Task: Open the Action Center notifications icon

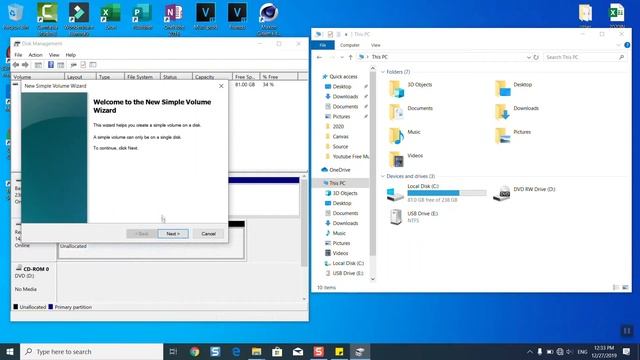Action: [x=627, y=351]
